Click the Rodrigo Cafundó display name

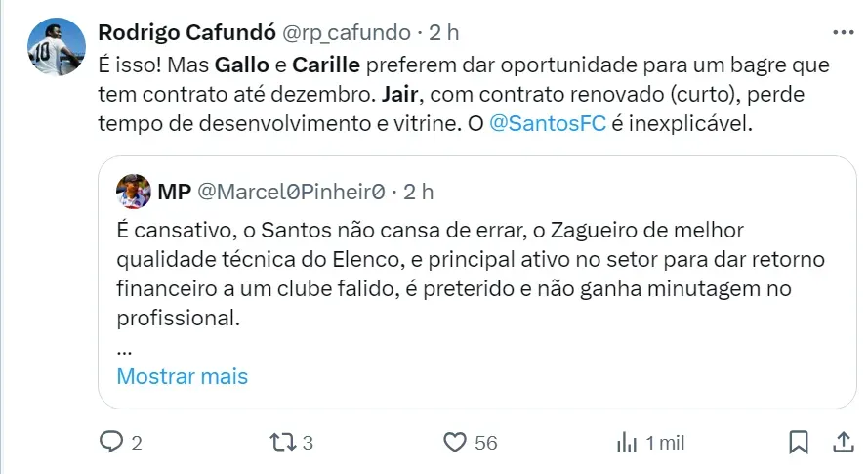click(187, 32)
